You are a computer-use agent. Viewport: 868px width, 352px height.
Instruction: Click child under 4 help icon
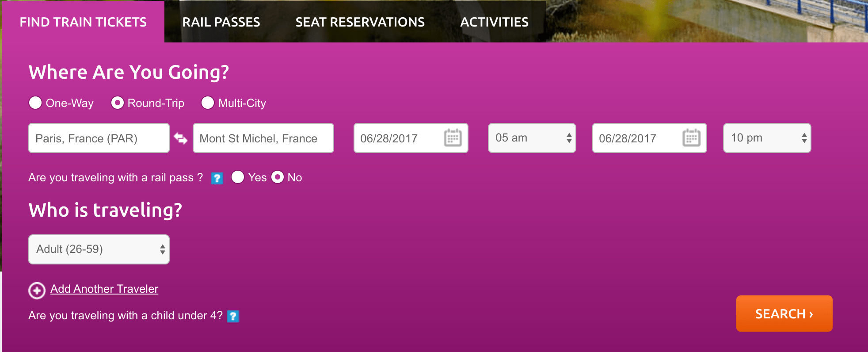tap(233, 316)
